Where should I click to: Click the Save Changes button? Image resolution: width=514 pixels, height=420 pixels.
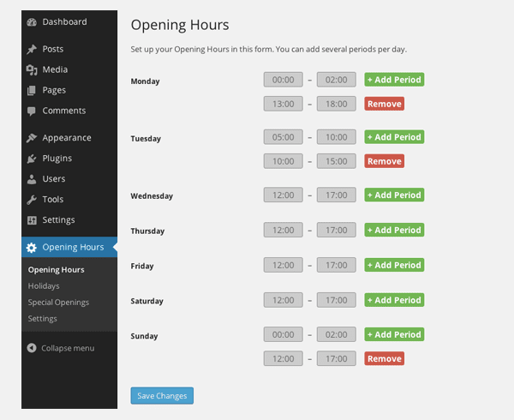[x=162, y=396]
